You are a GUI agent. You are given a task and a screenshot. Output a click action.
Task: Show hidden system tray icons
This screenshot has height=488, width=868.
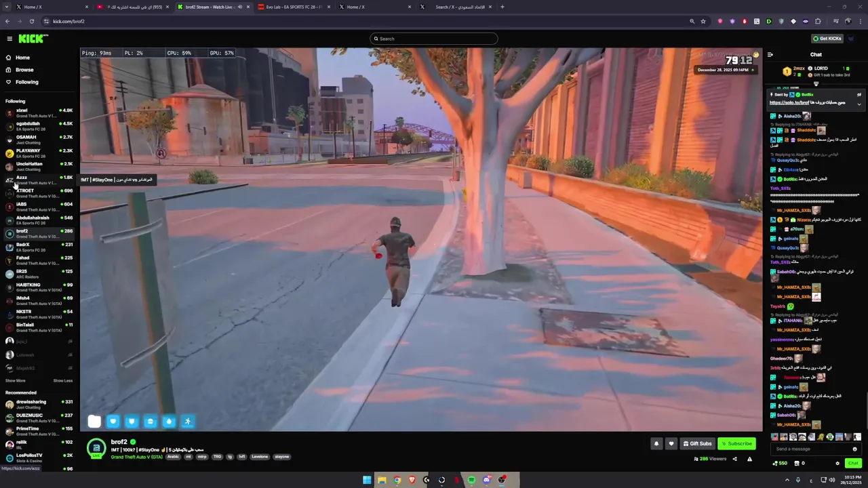coord(787,480)
